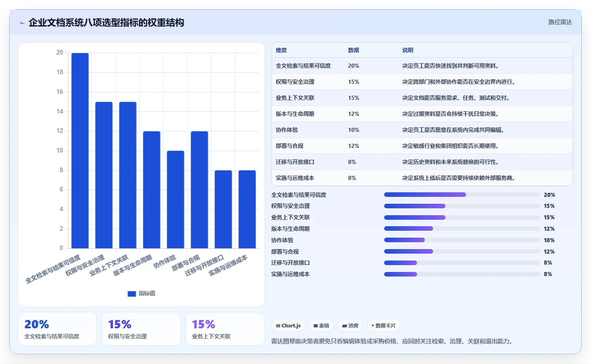Click the 实施与运维成本 bar in the chart

pyautogui.click(x=247, y=209)
